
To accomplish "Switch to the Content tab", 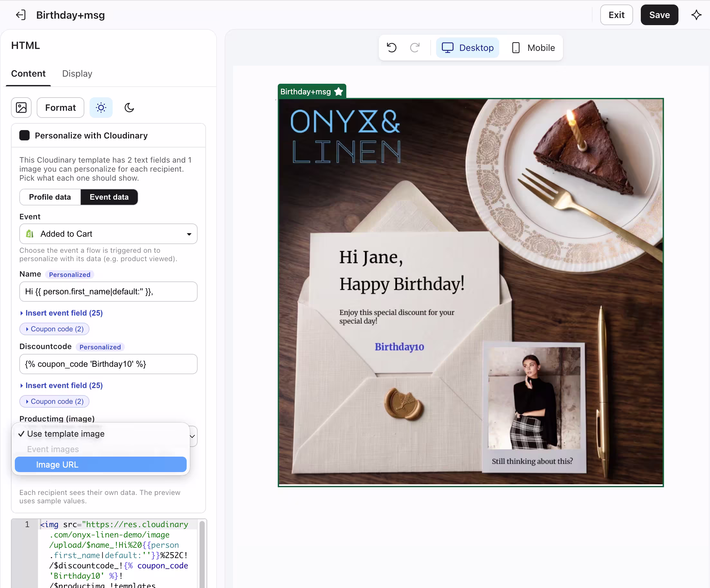I will tap(28, 73).
